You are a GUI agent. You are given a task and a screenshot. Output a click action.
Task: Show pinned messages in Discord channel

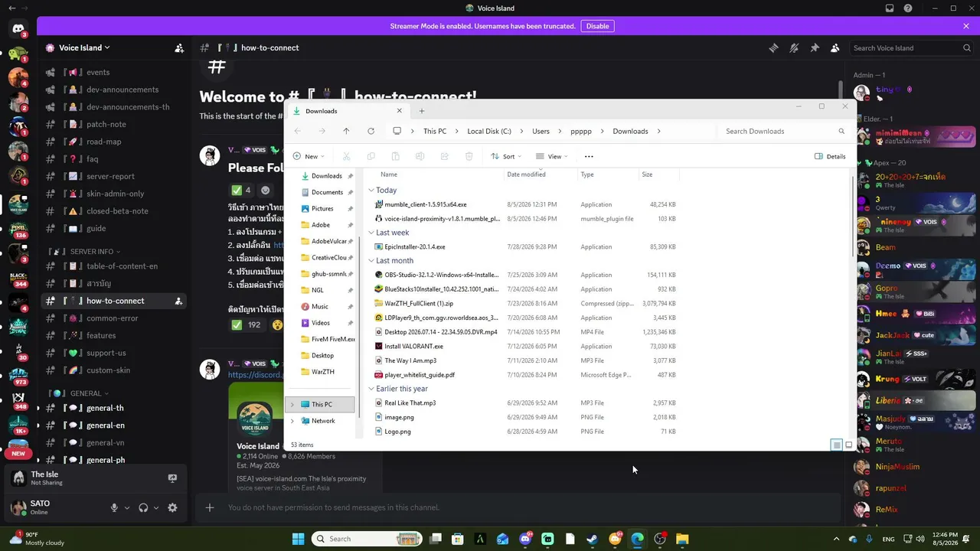pyautogui.click(x=815, y=47)
